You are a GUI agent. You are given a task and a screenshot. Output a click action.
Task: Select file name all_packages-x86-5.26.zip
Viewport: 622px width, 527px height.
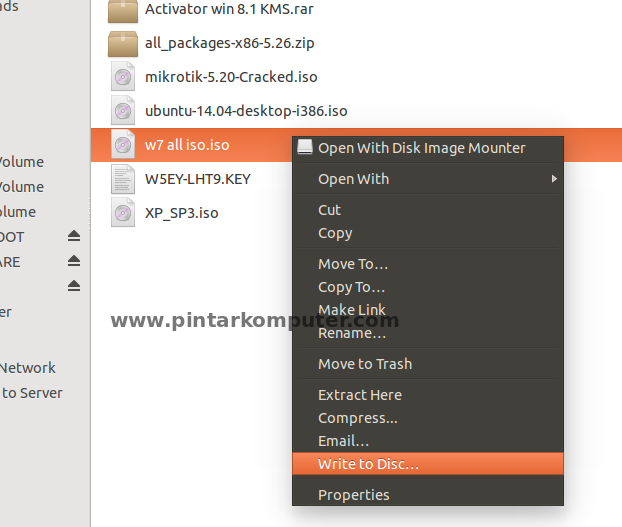coord(230,43)
